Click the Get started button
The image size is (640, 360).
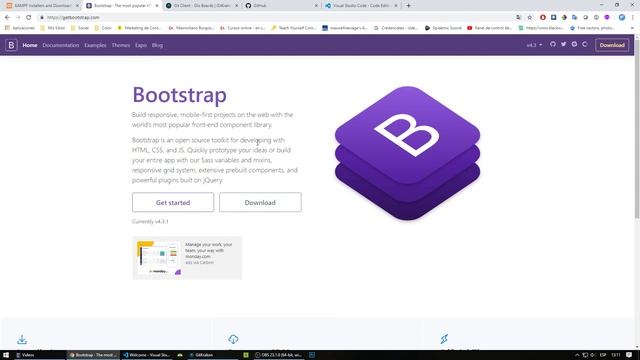[173, 202]
